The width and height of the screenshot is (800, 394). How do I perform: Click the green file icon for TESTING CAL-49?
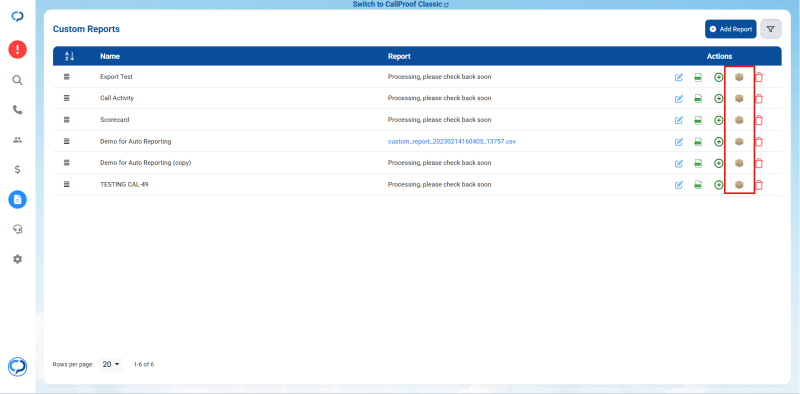[x=698, y=185]
